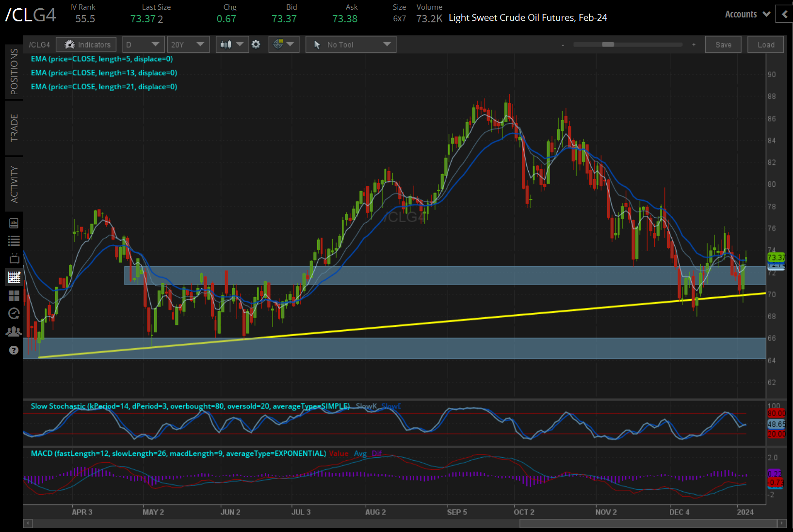The width and height of the screenshot is (793, 532).
Task: Click the TV media icon in sidebar
Action: 14,259
